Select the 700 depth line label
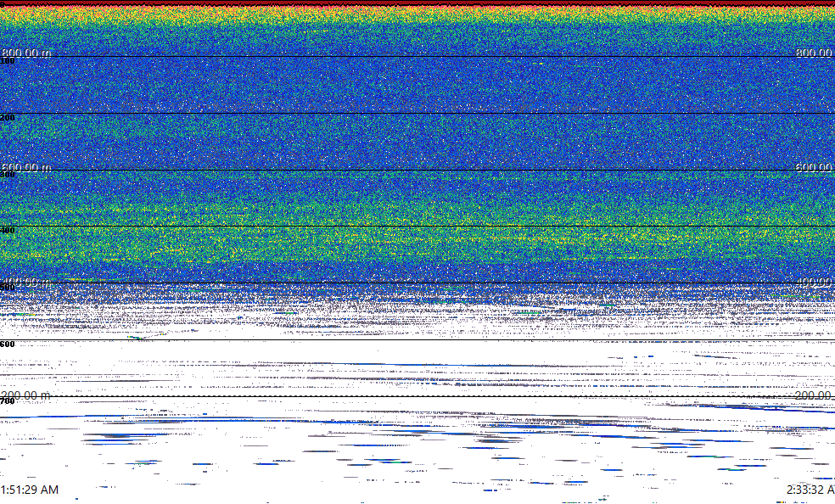 tap(8, 401)
